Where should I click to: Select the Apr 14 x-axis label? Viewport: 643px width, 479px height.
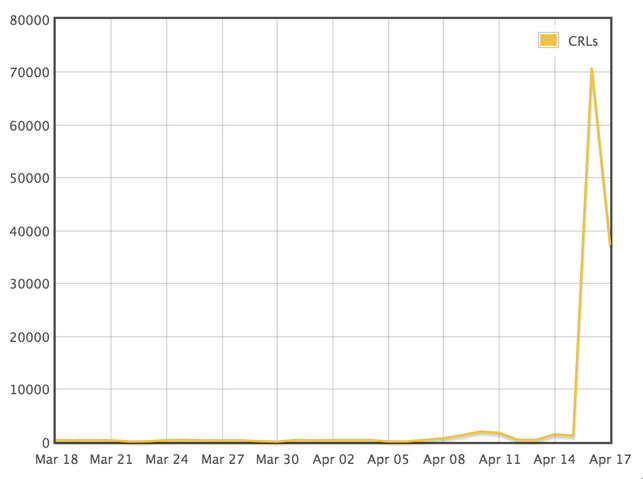point(554,460)
